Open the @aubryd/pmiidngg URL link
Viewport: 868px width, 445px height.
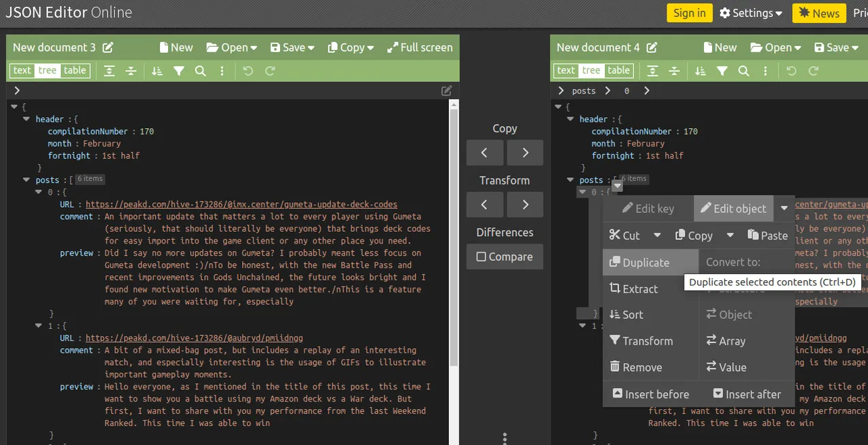(194, 338)
